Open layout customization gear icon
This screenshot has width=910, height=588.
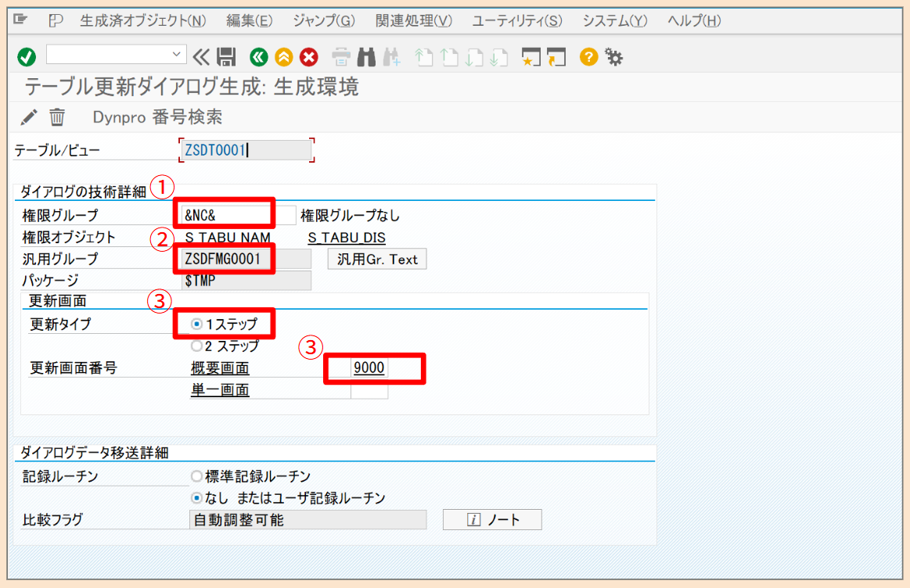[x=614, y=57]
